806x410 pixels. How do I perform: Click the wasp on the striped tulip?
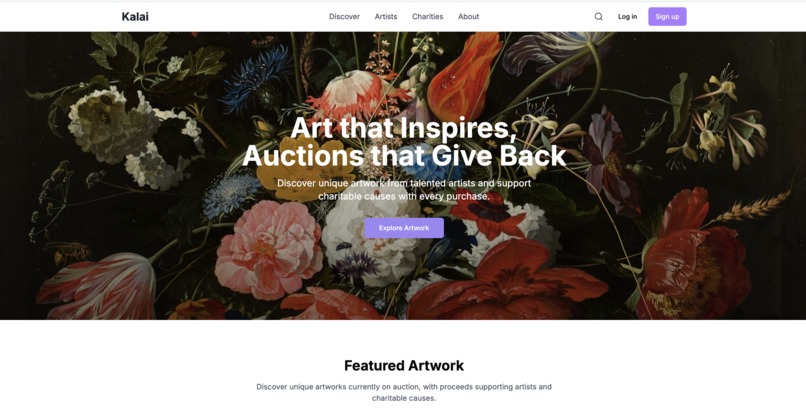click(68, 251)
